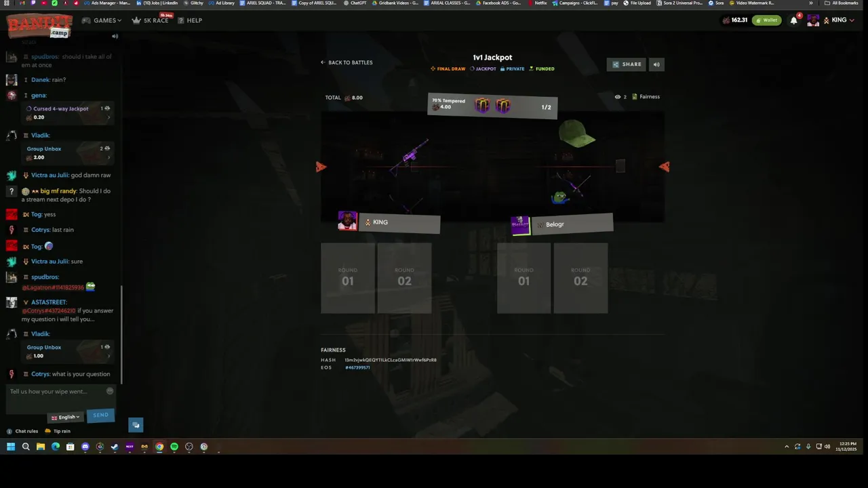This screenshot has width=868, height=488.
Task: Click the SEND chat button
Action: (x=100, y=415)
